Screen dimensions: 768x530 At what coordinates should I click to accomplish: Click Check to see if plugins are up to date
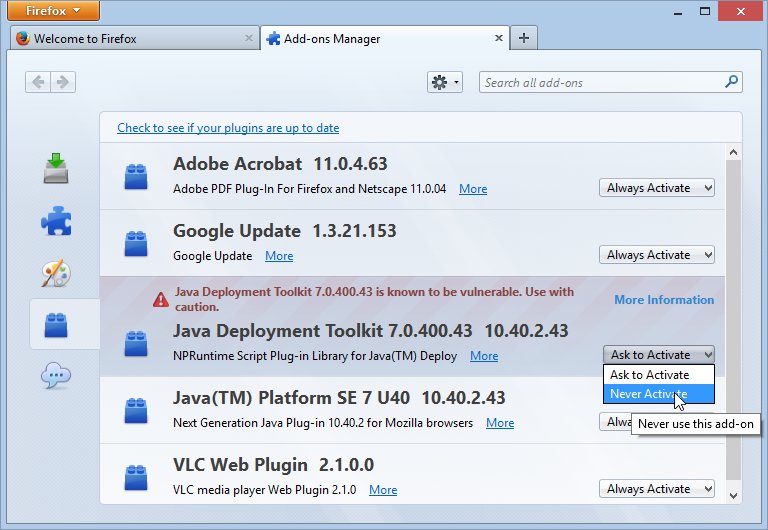point(228,128)
